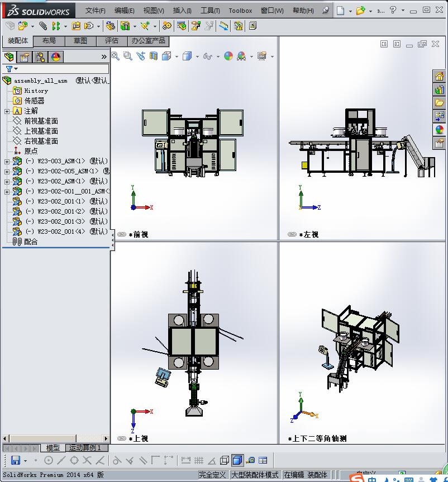Click the Help question mark icon

coord(393,10)
